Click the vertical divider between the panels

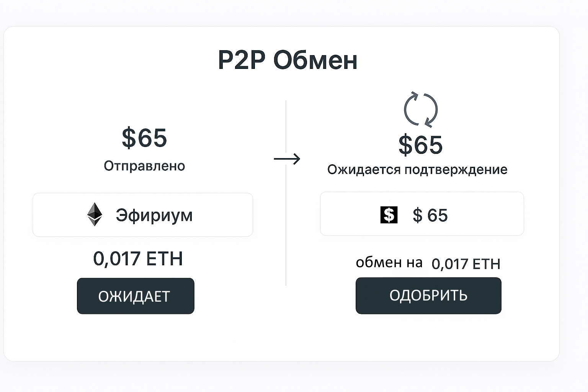(x=286, y=230)
